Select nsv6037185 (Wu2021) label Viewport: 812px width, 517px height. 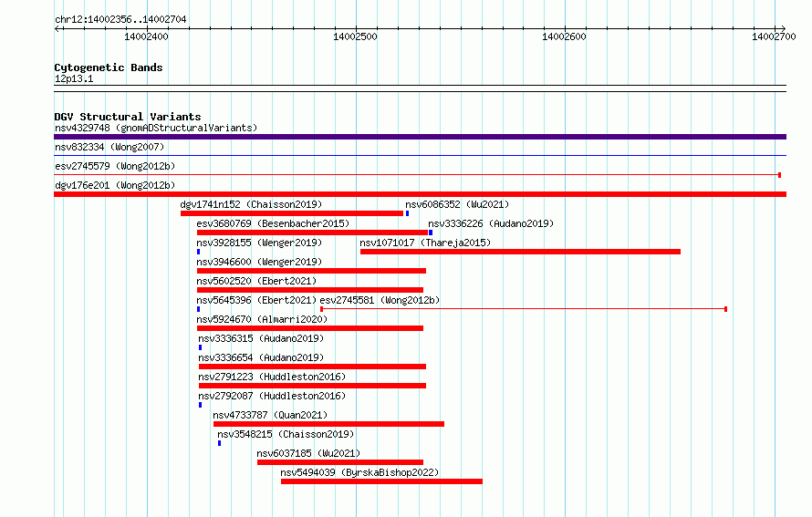308,453
